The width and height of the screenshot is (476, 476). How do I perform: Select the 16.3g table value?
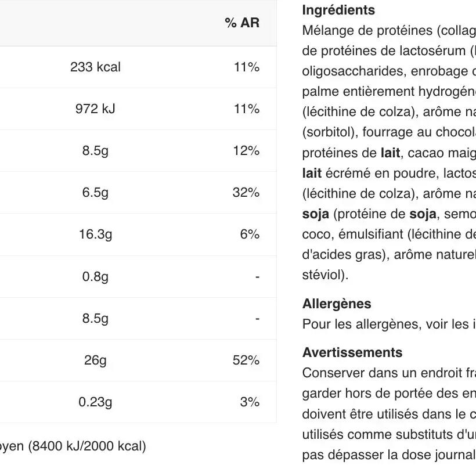[95, 235]
